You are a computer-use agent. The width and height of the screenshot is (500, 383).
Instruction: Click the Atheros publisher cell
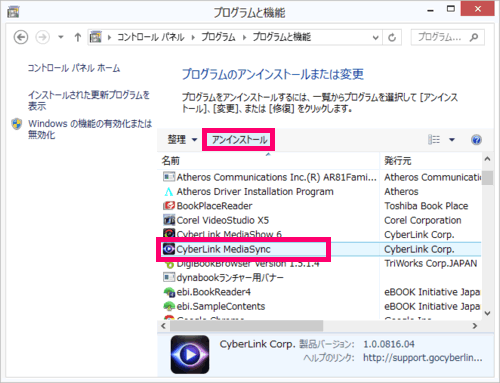[401, 192]
